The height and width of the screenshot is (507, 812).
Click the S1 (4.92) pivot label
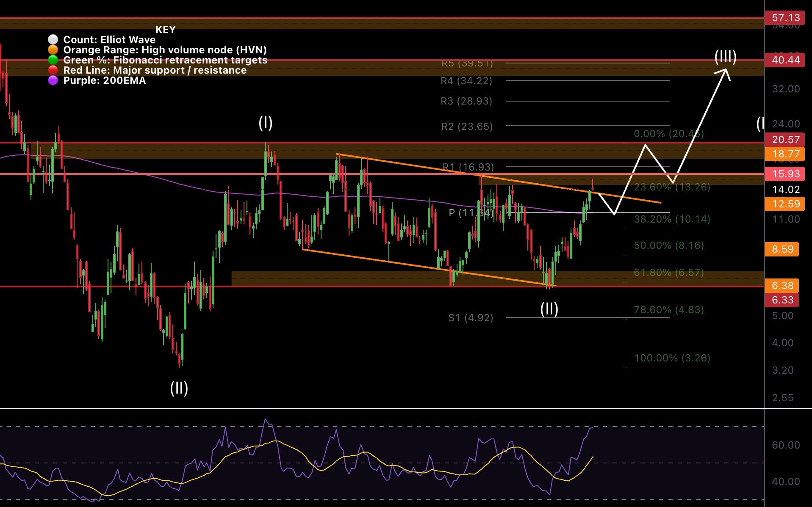tap(471, 318)
